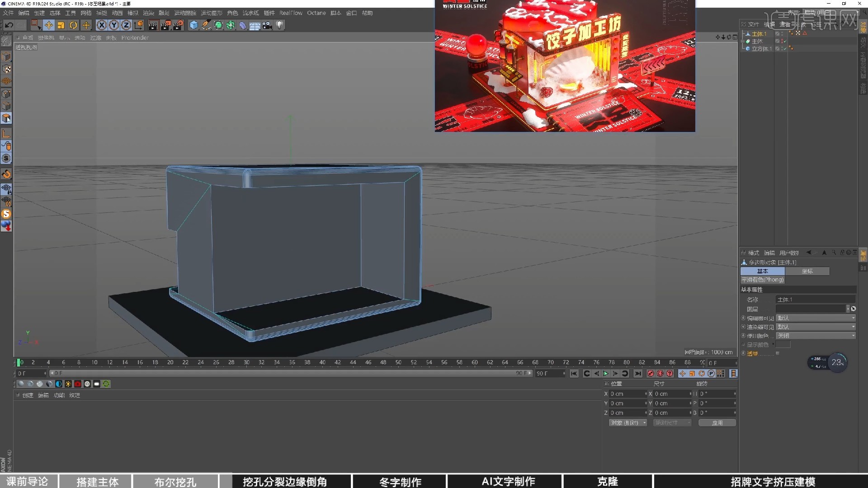
Task: Open the 对象 (相对) coordinate dropdown
Action: [628, 423]
